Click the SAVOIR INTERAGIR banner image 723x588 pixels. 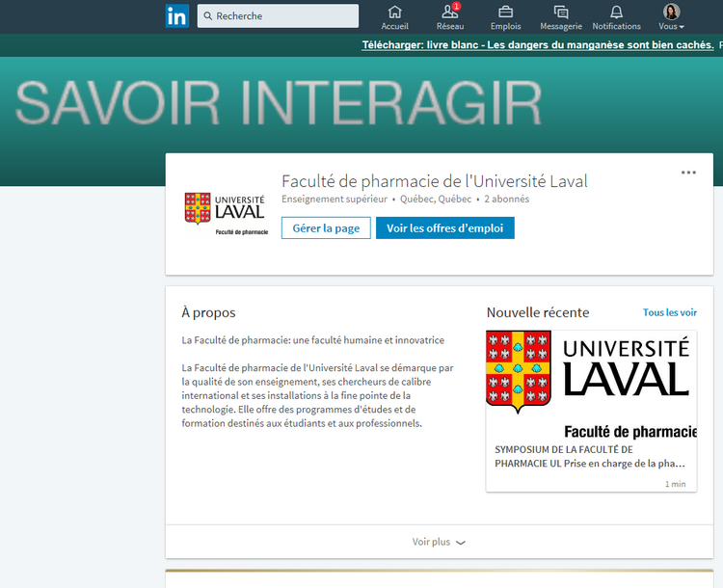click(278, 102)
